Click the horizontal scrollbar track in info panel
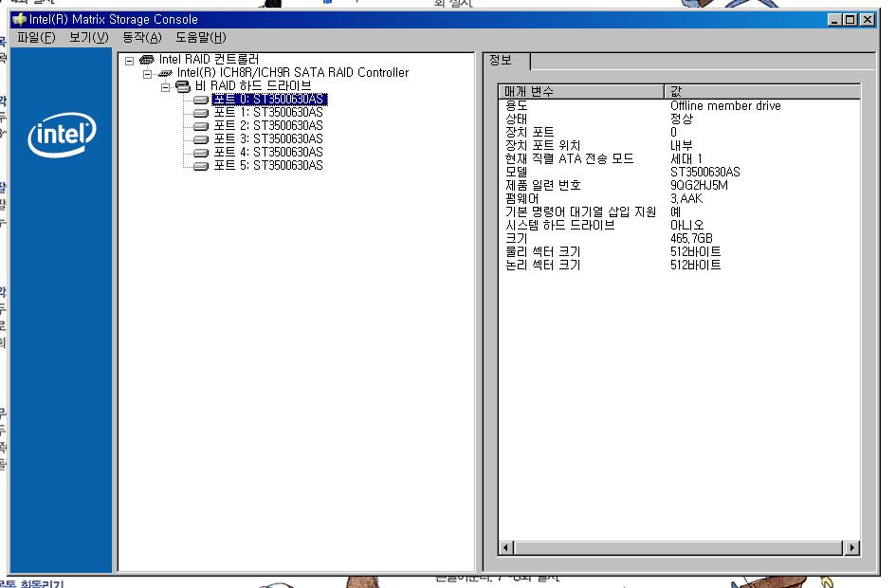This screenshot has height=588, width=896. click(x=679, y=547)
